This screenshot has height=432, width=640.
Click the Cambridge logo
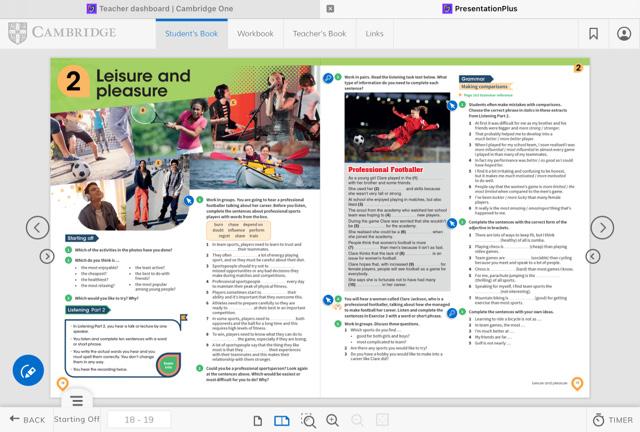(x=62, y=33)
